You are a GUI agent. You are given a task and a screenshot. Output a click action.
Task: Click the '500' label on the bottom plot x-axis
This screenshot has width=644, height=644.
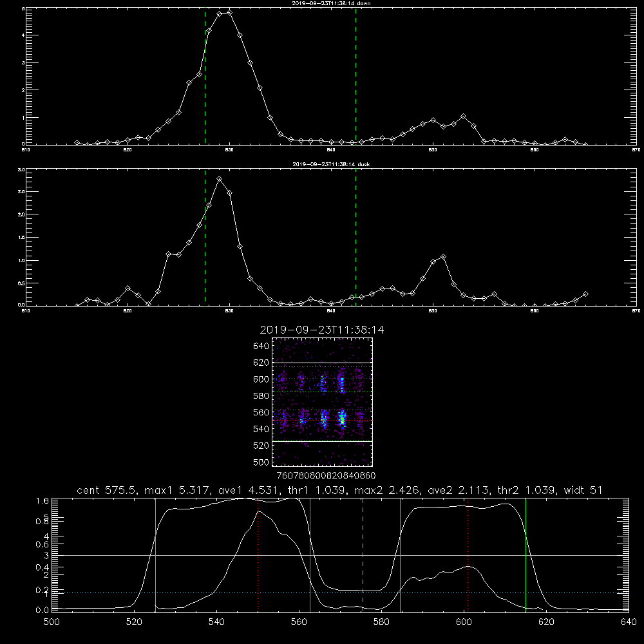(x=52, y=622)
